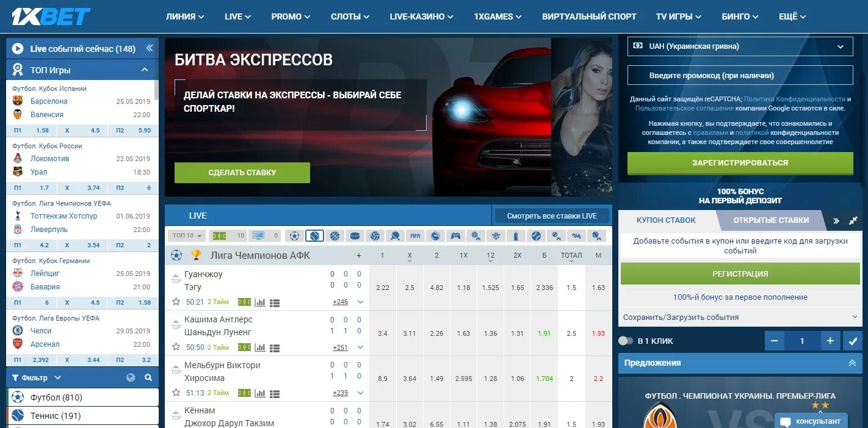The height and width of the screenshot is (428, 868).
Task: Click the РЕГИСТРАЦИЯ button in coupon
Action: (x=740, y=274)
